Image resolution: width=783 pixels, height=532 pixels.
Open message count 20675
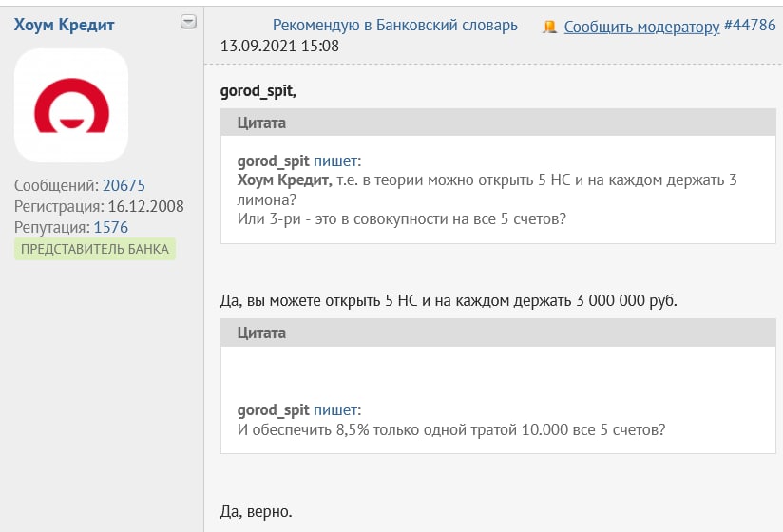coord(124,185)
